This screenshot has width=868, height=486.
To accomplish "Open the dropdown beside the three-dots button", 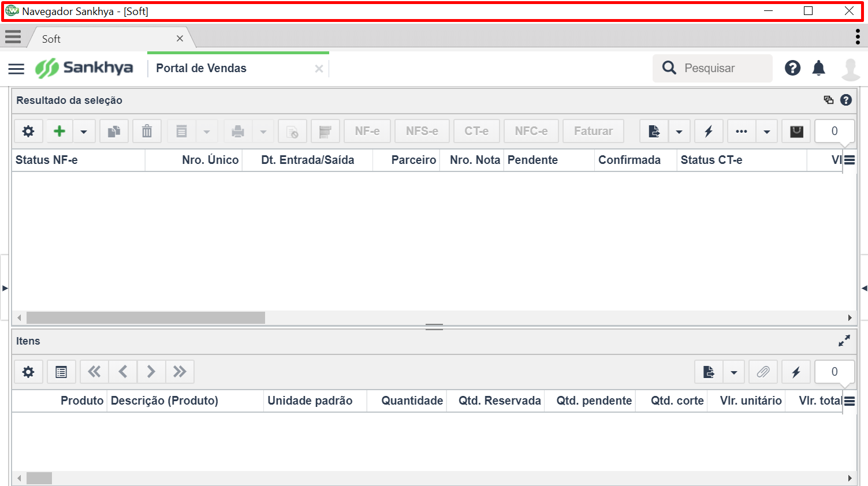I will (x=766, y=131).
